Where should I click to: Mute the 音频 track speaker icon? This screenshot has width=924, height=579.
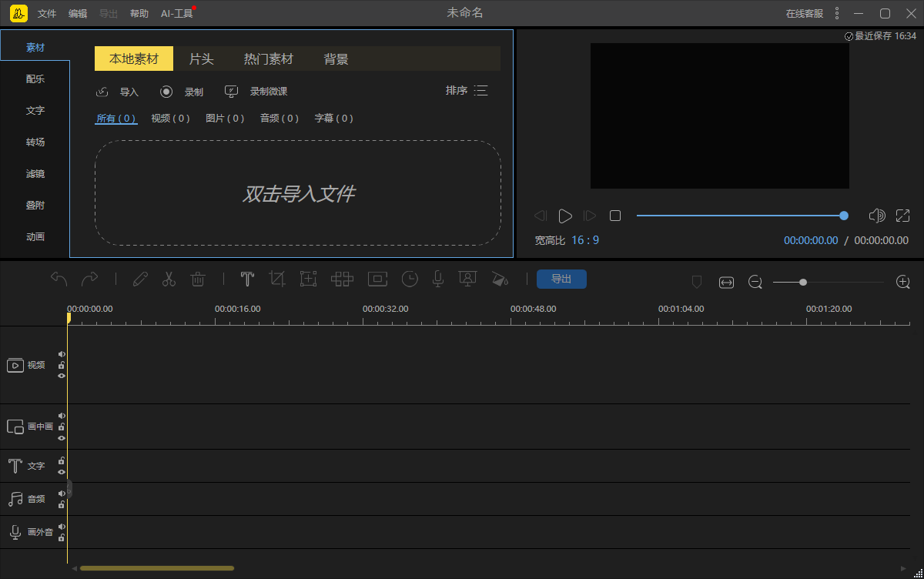tap(62, 494)
